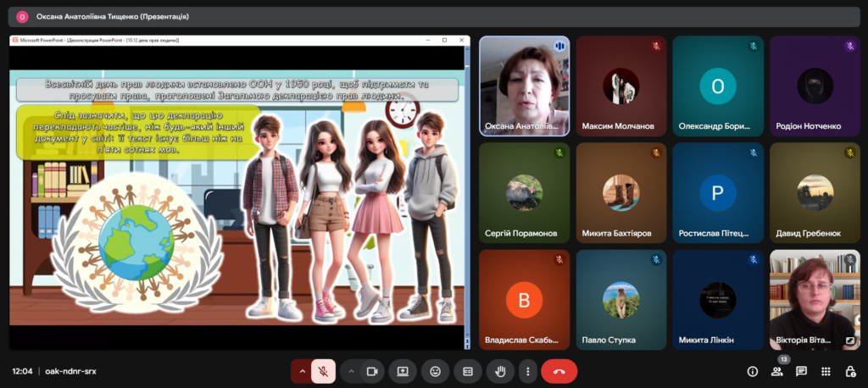Screen dimensions: 868x388
Task: Send an emoji reaction
Action: pos(435,371)
